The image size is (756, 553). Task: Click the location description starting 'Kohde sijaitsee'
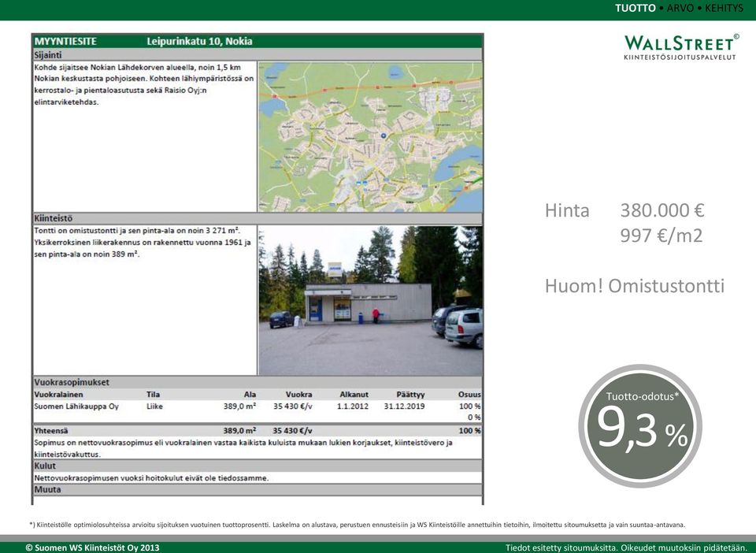tap(144, 84)
